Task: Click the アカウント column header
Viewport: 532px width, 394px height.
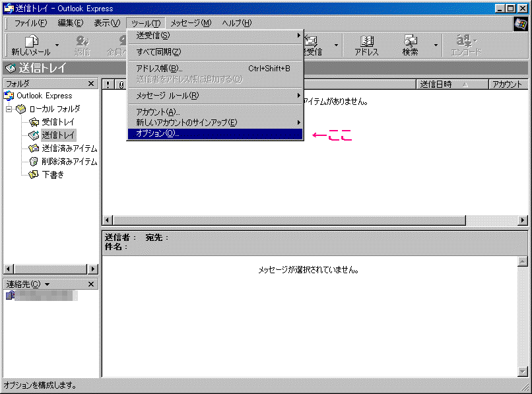Action: tap(507, 84)
